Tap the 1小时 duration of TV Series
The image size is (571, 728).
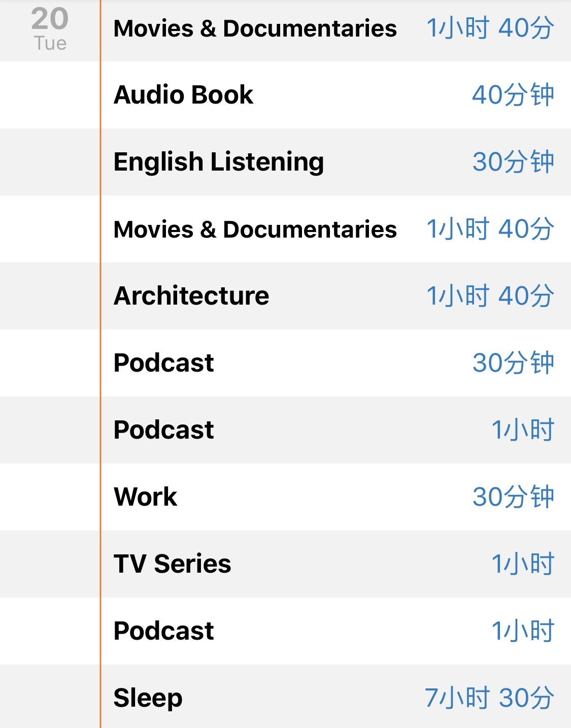point(522,564)
